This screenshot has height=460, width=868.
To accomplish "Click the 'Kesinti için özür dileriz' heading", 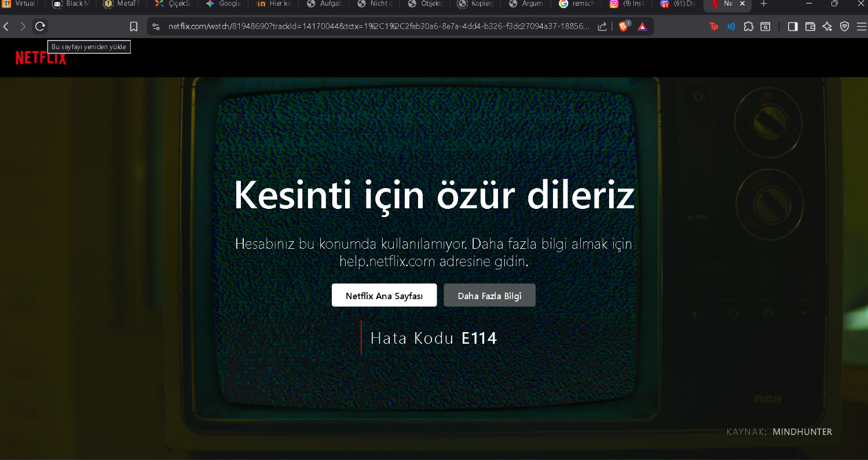I will tap(434, 196).
